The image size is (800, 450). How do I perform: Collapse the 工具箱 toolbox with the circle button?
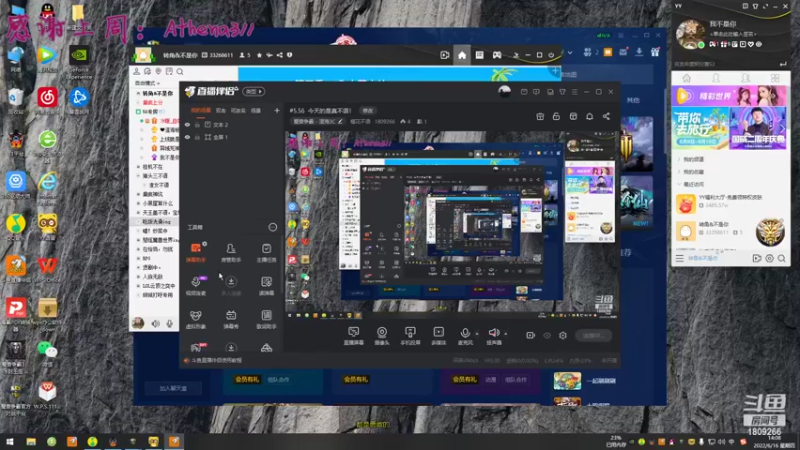tap(272, 227)
